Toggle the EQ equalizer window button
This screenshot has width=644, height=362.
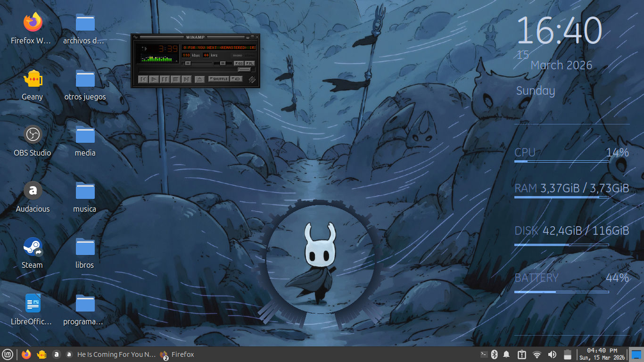239,63
